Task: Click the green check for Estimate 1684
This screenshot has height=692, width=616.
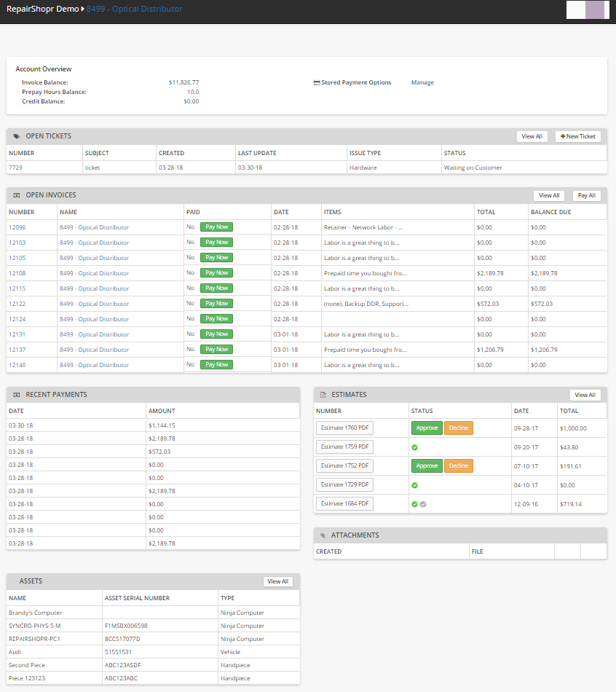Action: [415, 505]
